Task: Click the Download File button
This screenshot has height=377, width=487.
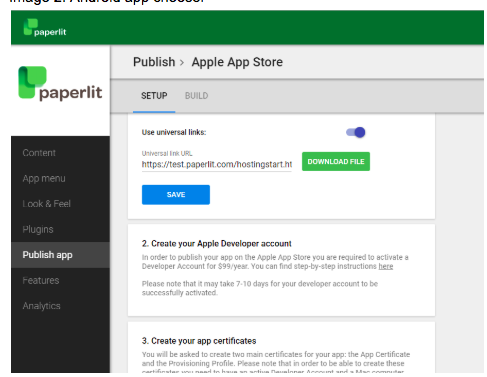Action: [336, 162]
